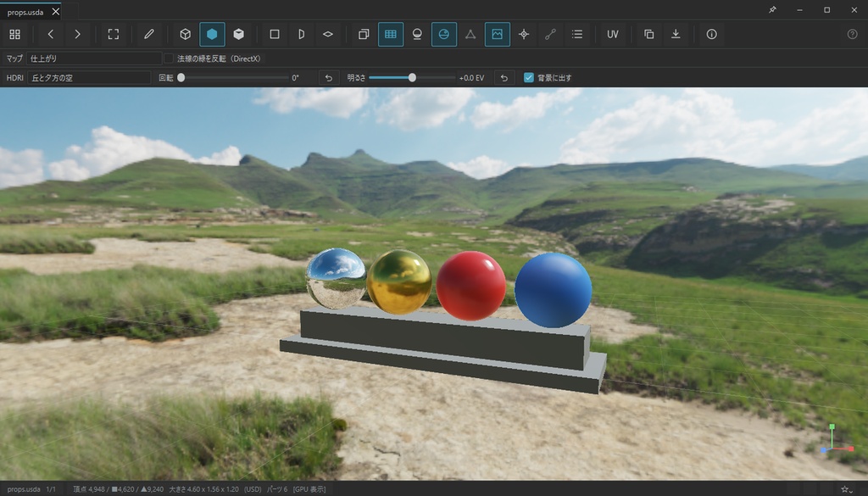Open the grid gallery view icon

15,34
